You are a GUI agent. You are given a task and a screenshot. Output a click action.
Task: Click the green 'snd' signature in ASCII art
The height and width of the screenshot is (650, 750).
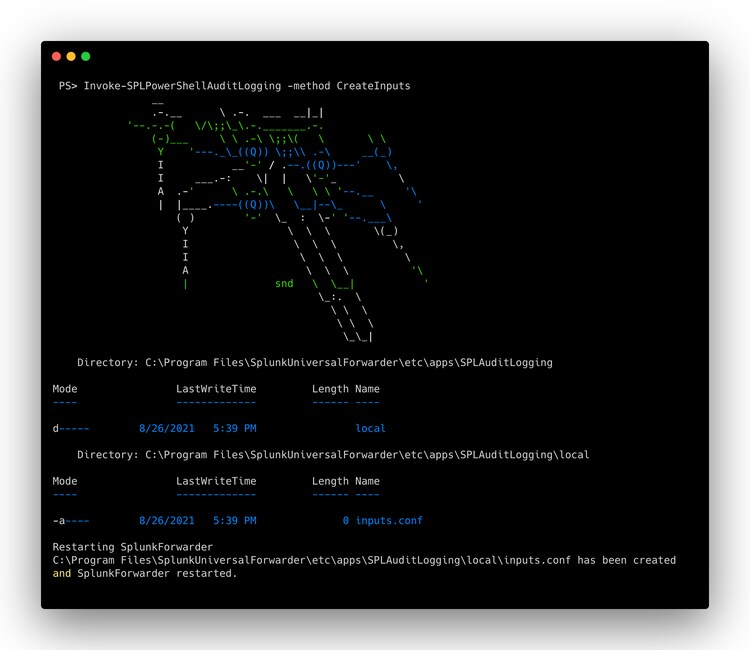click(x=284, y=284)
